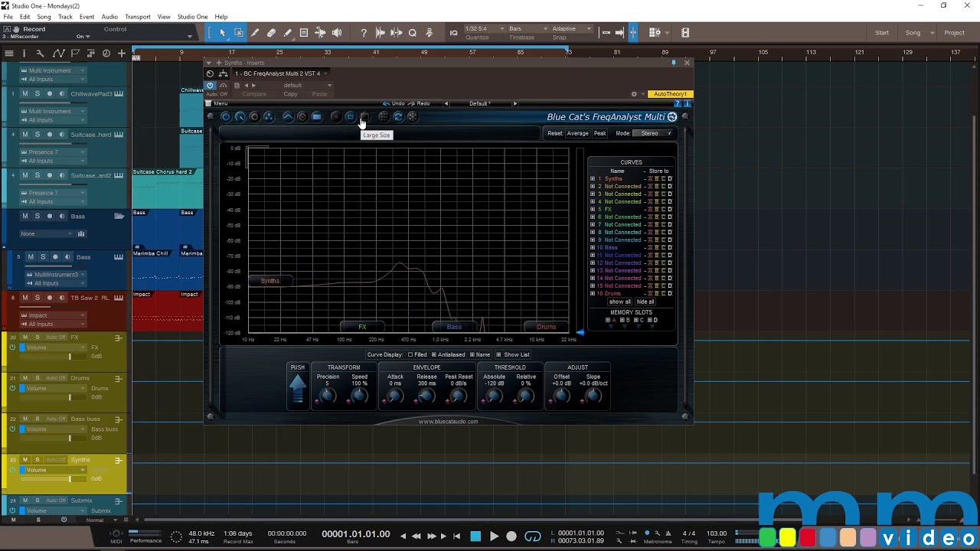Start playback with the Play button
Image resolution: width=980 pixels, height=551 pixels.
(x=494, y=536)
